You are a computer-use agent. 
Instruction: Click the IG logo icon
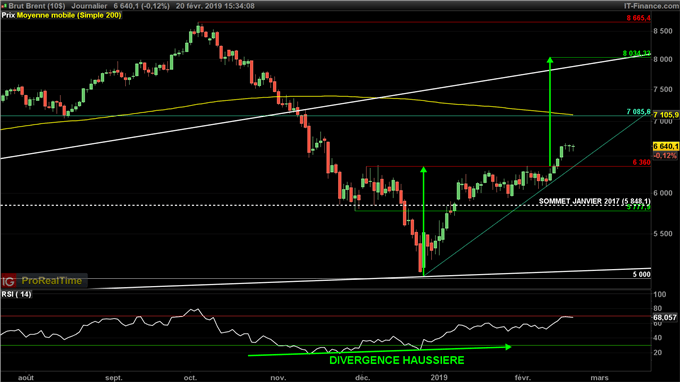(8, 281)
